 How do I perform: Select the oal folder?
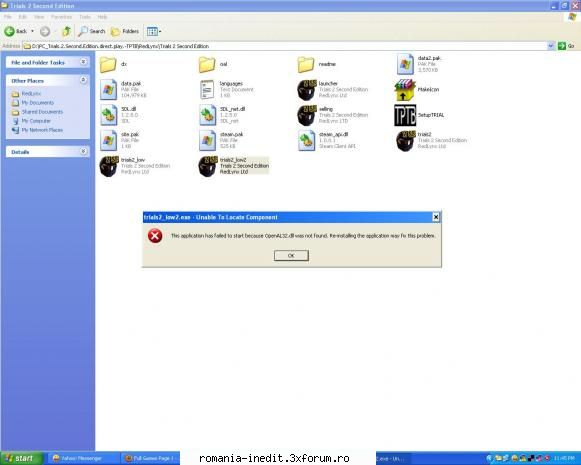pyautogui.click(x=207, y=64)
